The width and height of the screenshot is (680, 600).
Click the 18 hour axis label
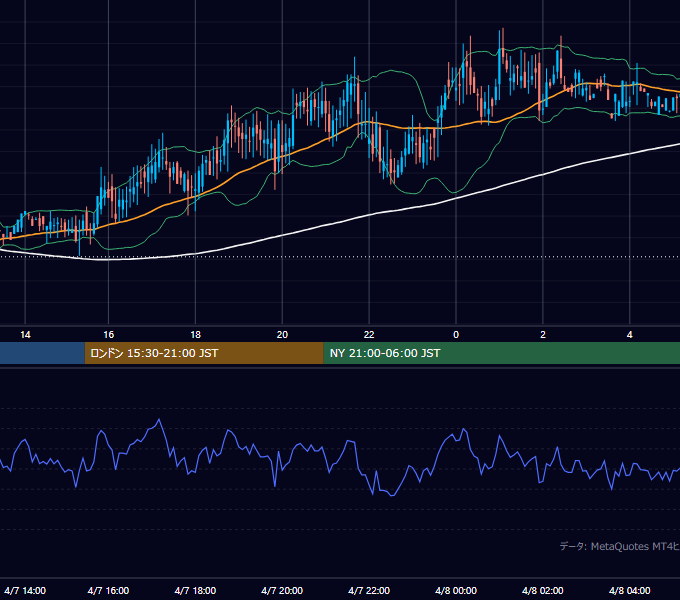196,335
